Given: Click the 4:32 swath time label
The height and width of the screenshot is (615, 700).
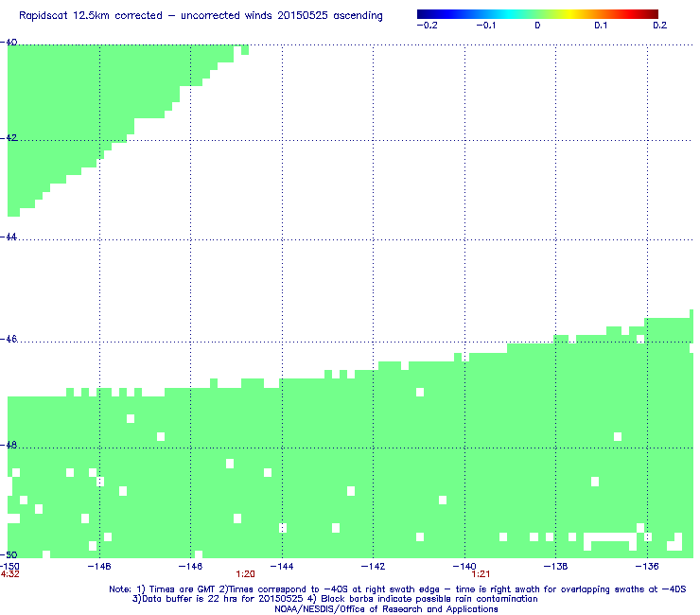Looking at the screenshot, I should pos(9,574).
